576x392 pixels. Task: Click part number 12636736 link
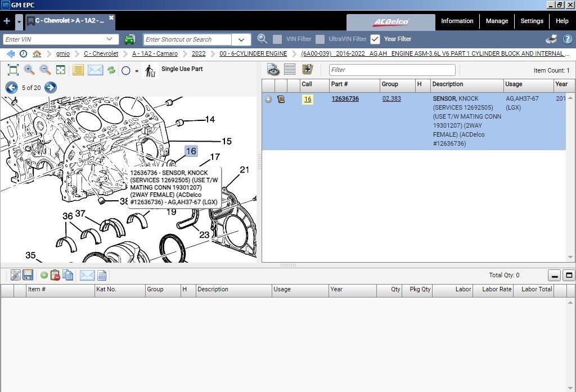pos(345,98)
